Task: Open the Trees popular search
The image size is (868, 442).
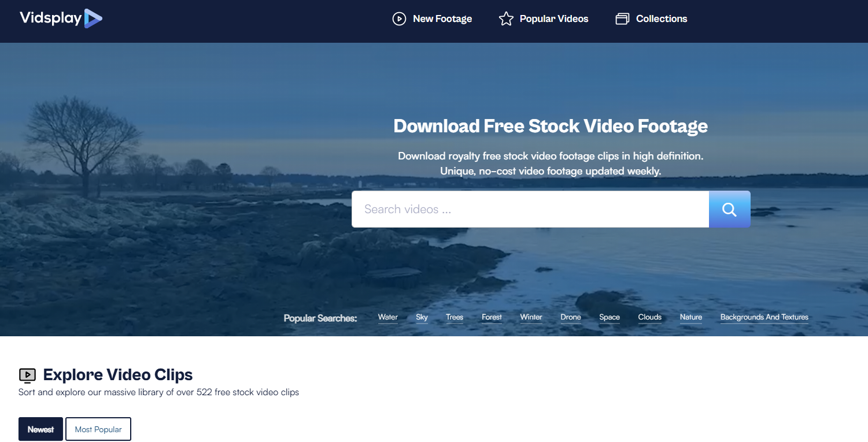Action: pos(455,317)
